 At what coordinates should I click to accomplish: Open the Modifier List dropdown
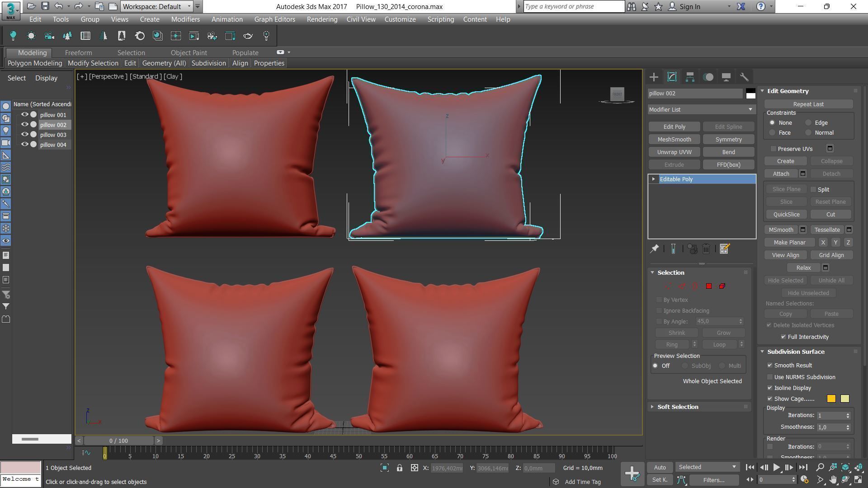pos(701,109)
